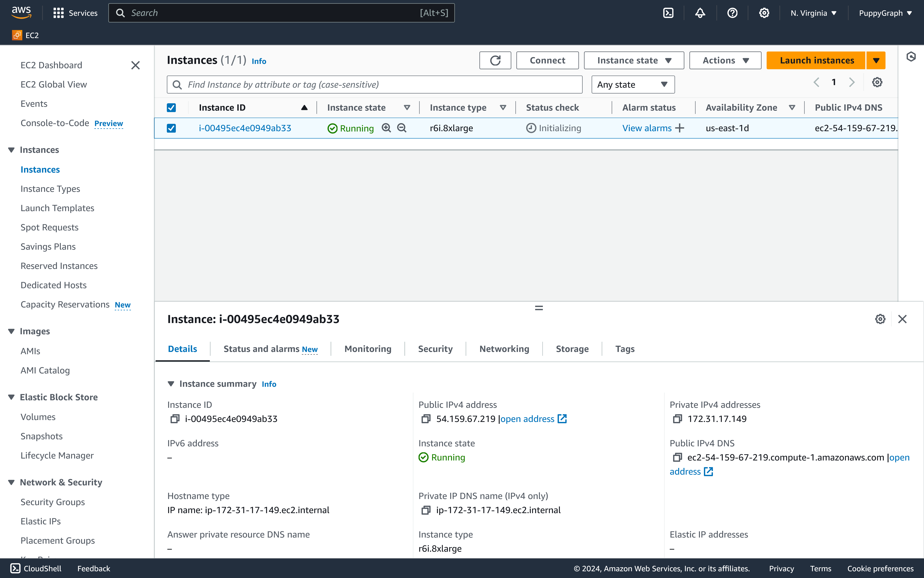Click zoom-in filter icon next to Running
Screen dimensions: 924x578
click(x=386, y=128)
